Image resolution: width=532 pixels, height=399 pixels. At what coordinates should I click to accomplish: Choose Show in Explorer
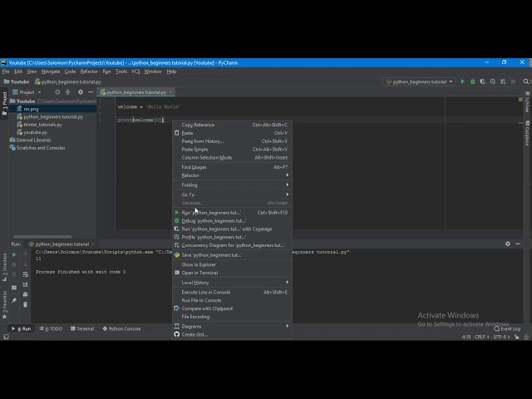point(233,264)
